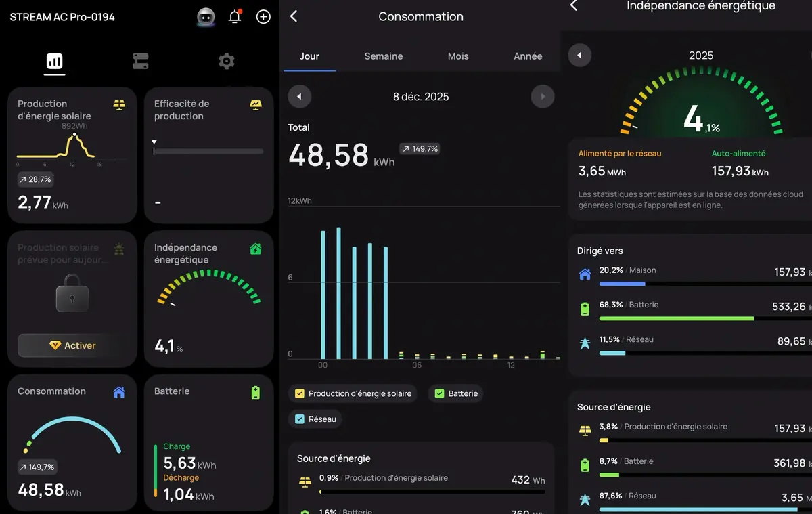Image resolution: width=812 pixels, height=514 pixels.
Task: Open the notifications bell
Action: point(233,17)
